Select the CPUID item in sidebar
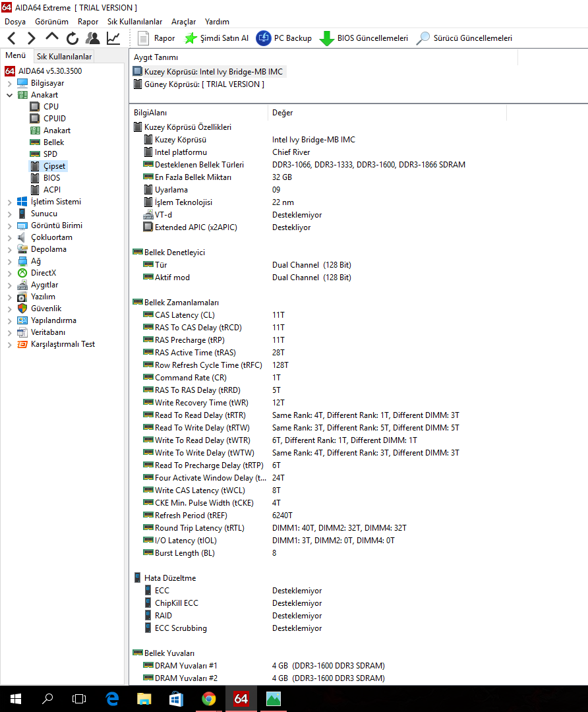The height and width of the screenshot is (712, 588). pos(54,119)
